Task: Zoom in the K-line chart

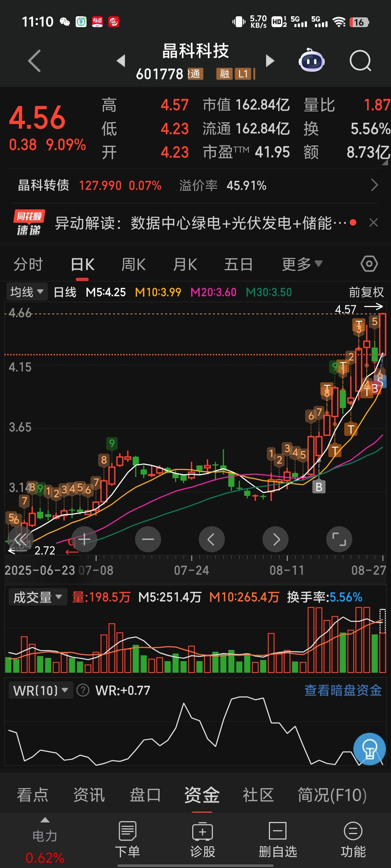Action: 84,539
